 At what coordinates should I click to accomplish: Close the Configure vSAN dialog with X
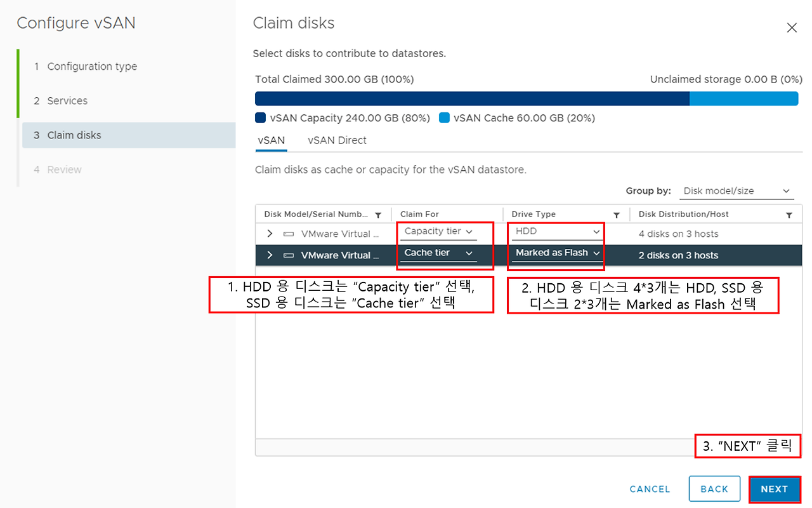tap(792, 28)
